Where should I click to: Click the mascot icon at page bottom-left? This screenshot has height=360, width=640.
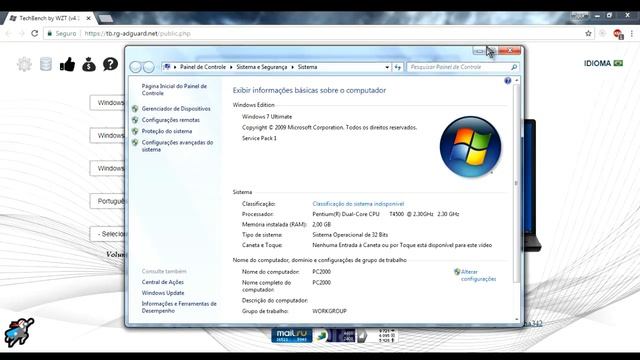pos(19,332)
